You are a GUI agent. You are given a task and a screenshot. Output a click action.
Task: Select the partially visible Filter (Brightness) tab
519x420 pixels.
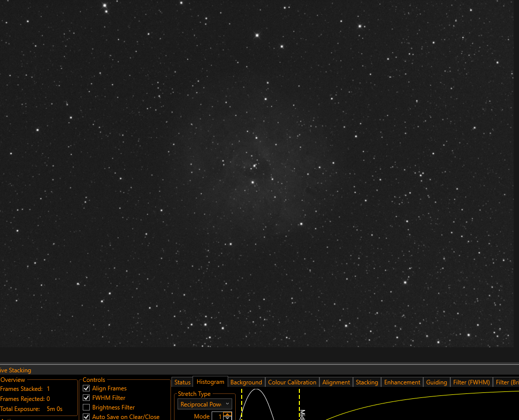click(506, 382)
